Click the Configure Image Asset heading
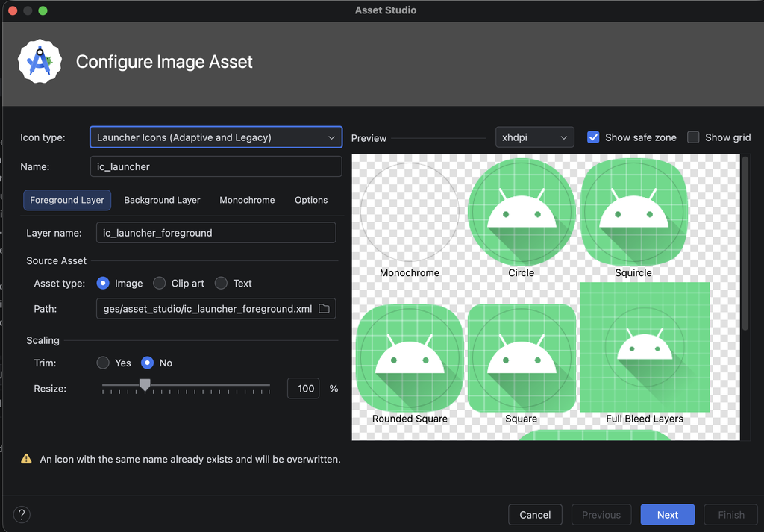This screenshot has width=764, height=532. [164, 62]
